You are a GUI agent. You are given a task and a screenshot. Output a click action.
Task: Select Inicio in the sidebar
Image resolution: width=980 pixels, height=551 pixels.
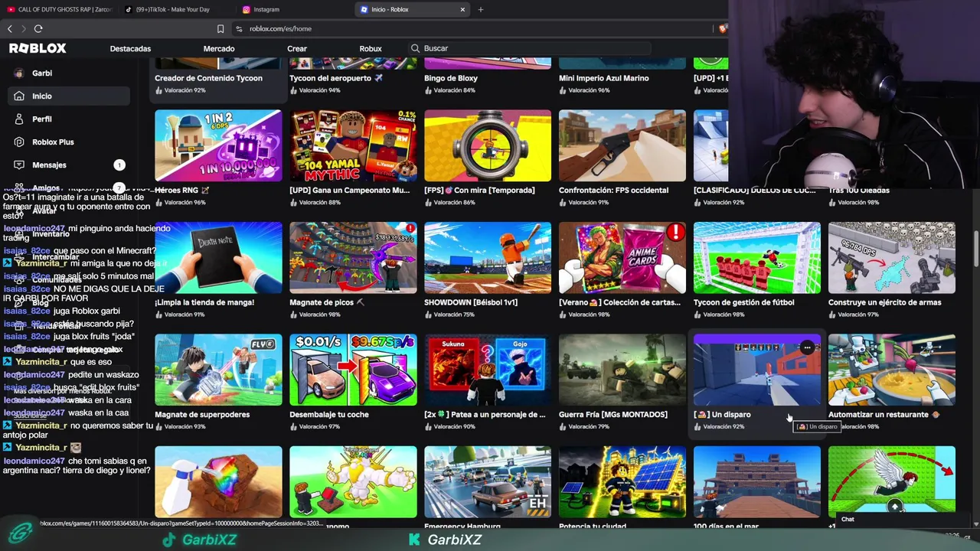click(x=69, y=96)
